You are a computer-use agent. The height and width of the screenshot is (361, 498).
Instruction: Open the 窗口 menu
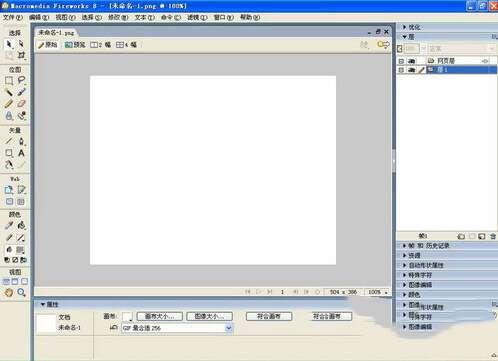coord(223,17)
